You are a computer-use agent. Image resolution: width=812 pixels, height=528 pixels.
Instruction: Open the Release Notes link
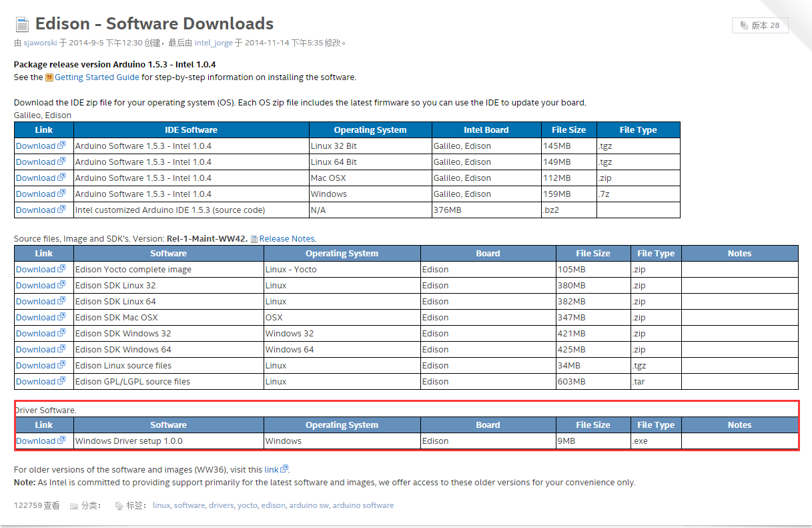(x=287, y=239)
